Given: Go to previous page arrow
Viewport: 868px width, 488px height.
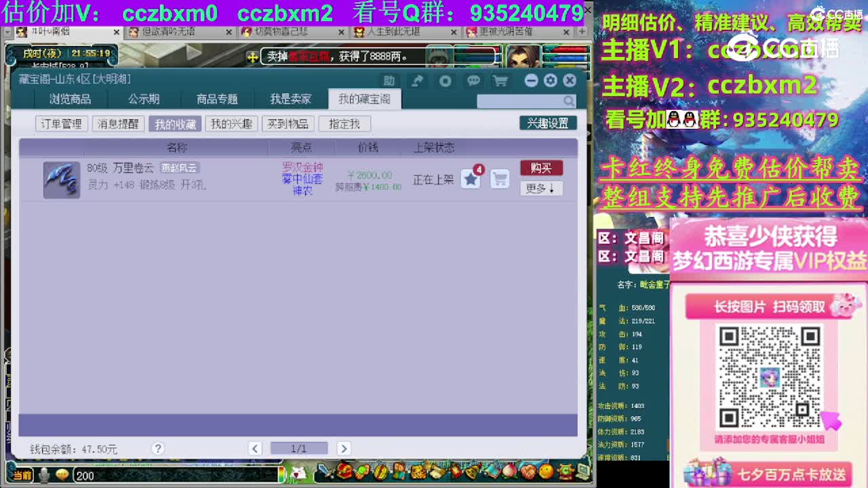Looking at the screenshot, I should coord(255,448).
